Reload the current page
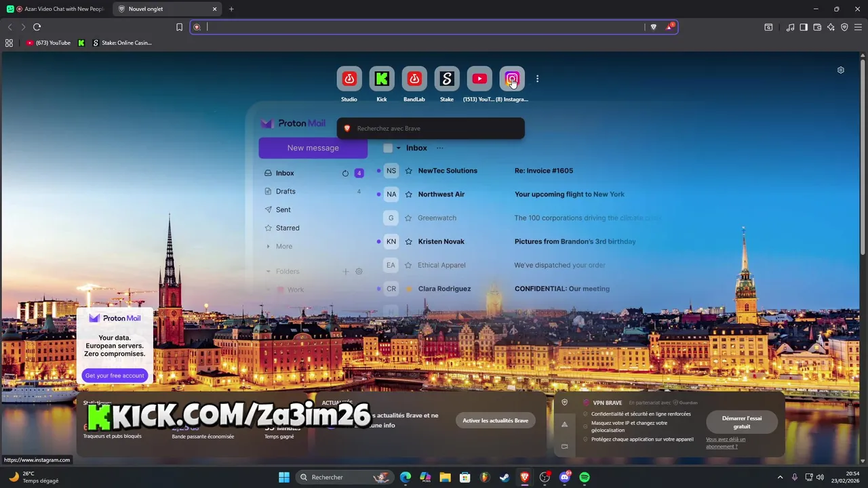868x488 pixels. pyautogui.click(x=37, y=27)
